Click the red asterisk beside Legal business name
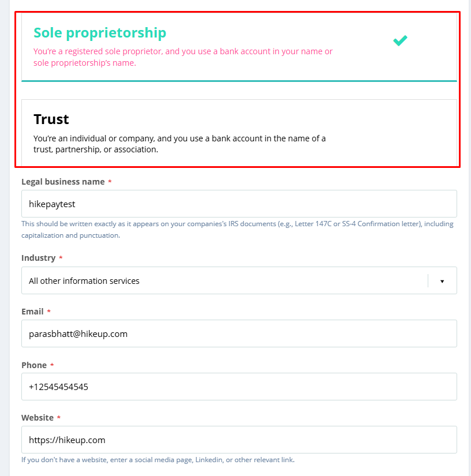Image resolution: width=471 pixels, height=476 pixels. [110, 182]
